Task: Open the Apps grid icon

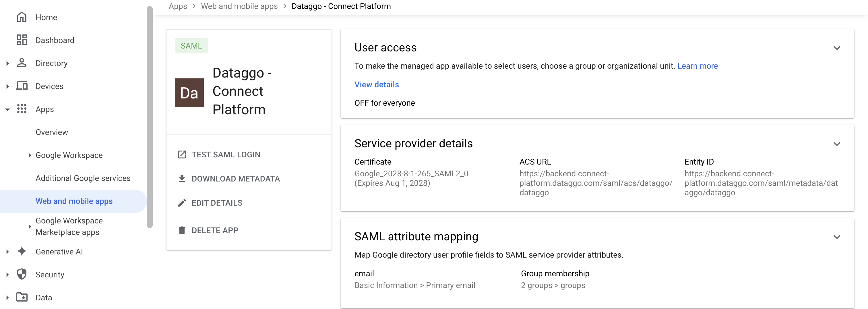Action: coord(22,109)
